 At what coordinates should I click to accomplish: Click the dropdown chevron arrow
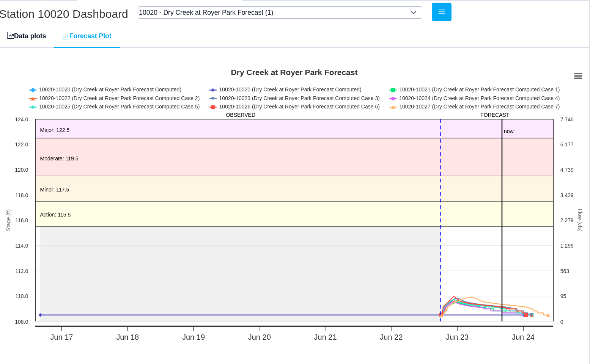click(x=413, y=13)
